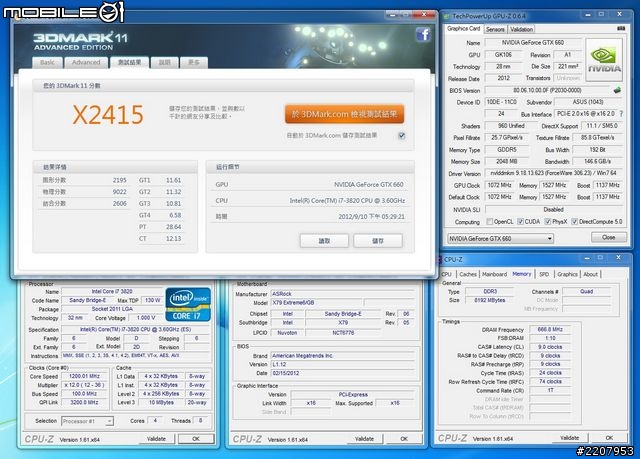
Task: Toggle the CUDA checkbox in GPU-Z
Action: (520, 222)
